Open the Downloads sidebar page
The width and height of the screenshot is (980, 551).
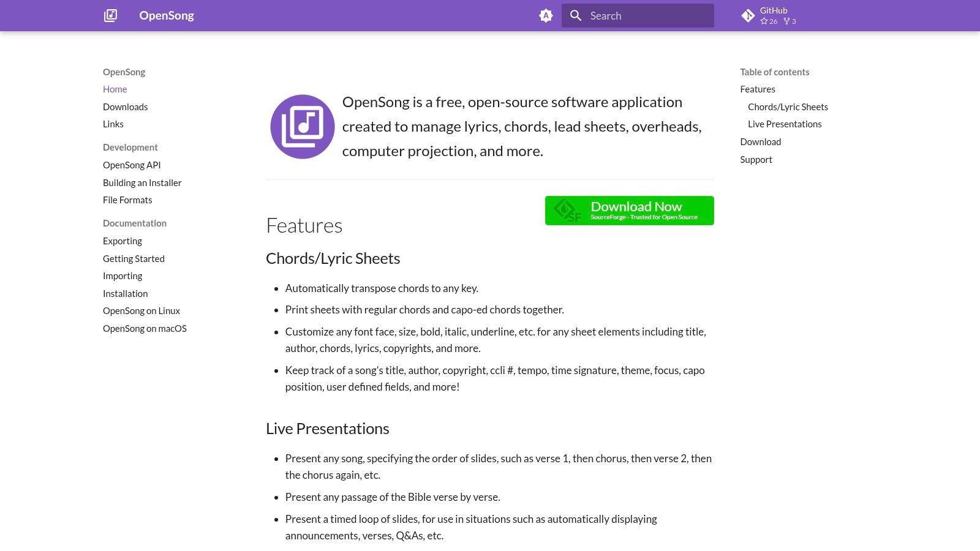tap(125, 107)
